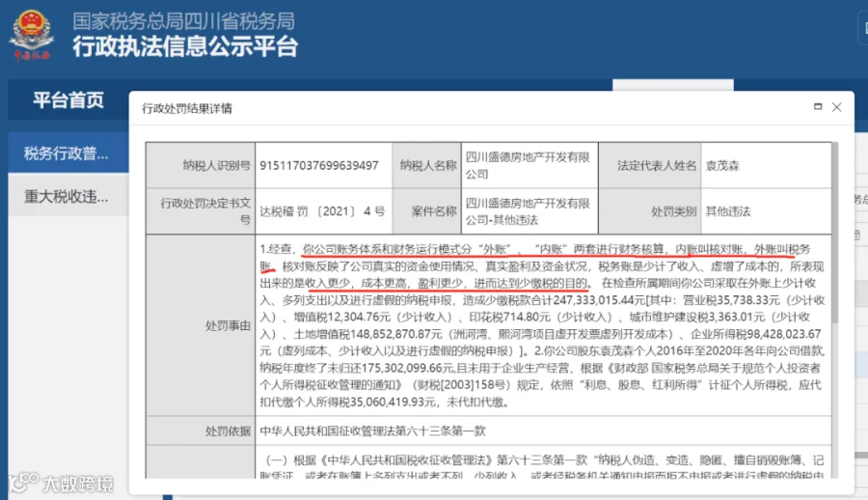Click taxpayer ID 915117037699639497
Viewport: 868px width, 500px height.
pos(319,165)
